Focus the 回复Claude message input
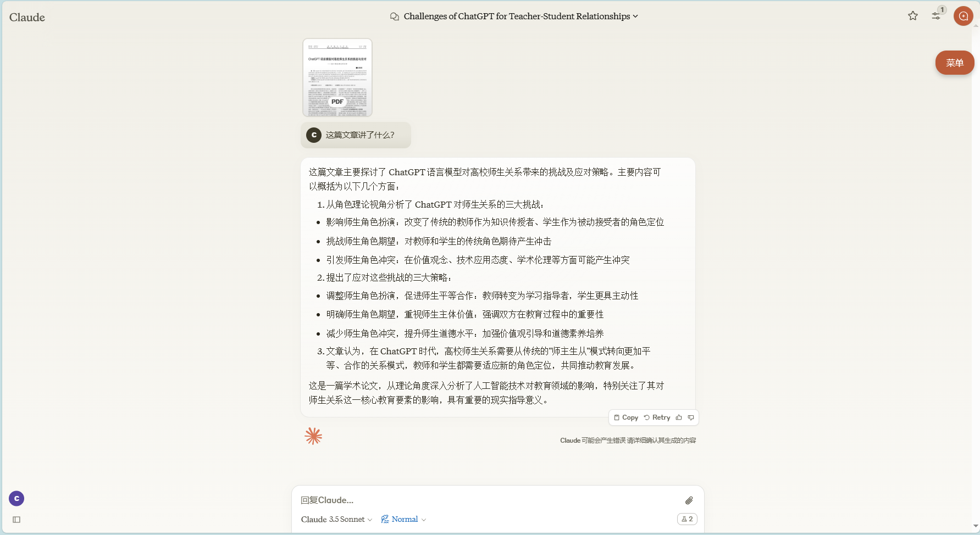The width and height of the screenshot is (980, 535). pyautogui.click(x=489, y=500)
